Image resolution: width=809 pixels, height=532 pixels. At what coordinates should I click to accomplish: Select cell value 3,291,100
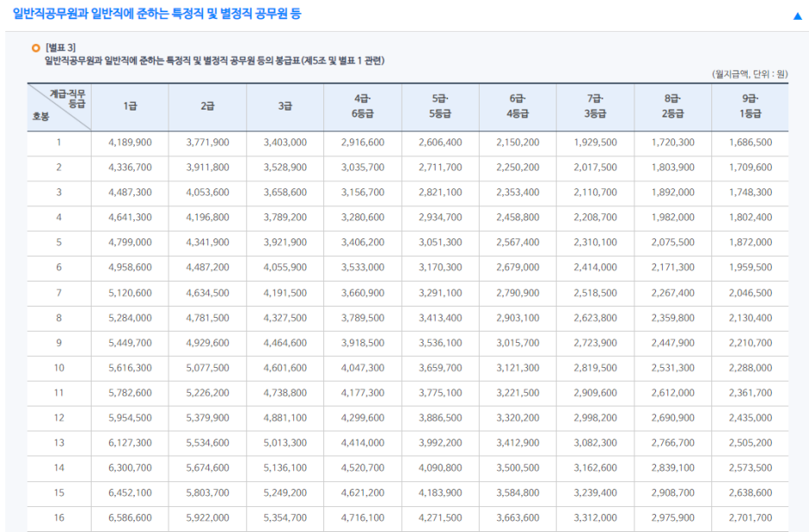[x=440, y=293]
